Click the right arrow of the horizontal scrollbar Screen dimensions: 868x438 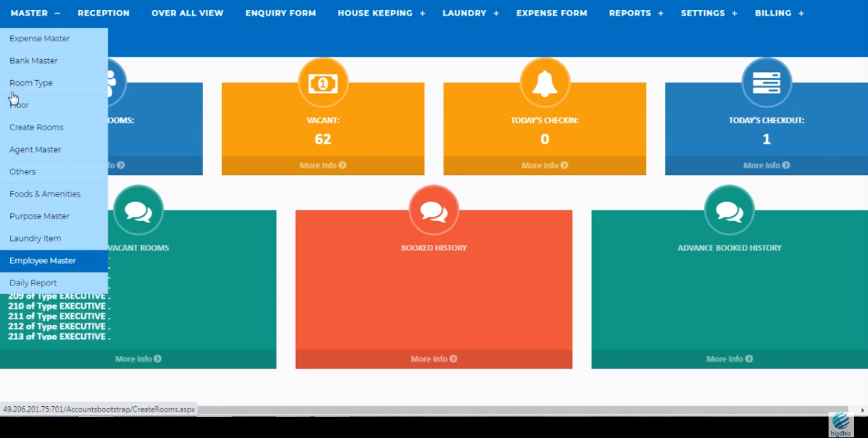tap(863, 410)
